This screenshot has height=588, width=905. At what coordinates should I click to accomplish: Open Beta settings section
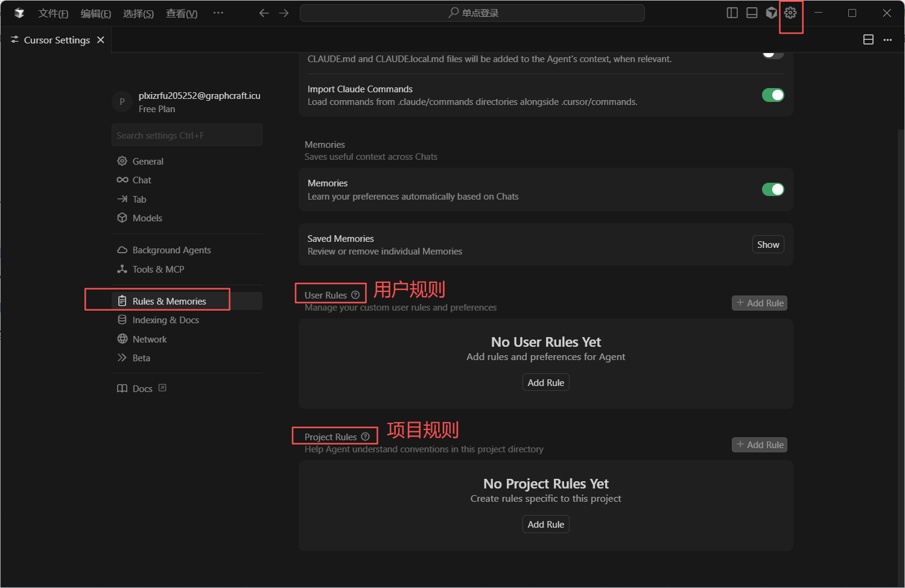click(187, 358)
